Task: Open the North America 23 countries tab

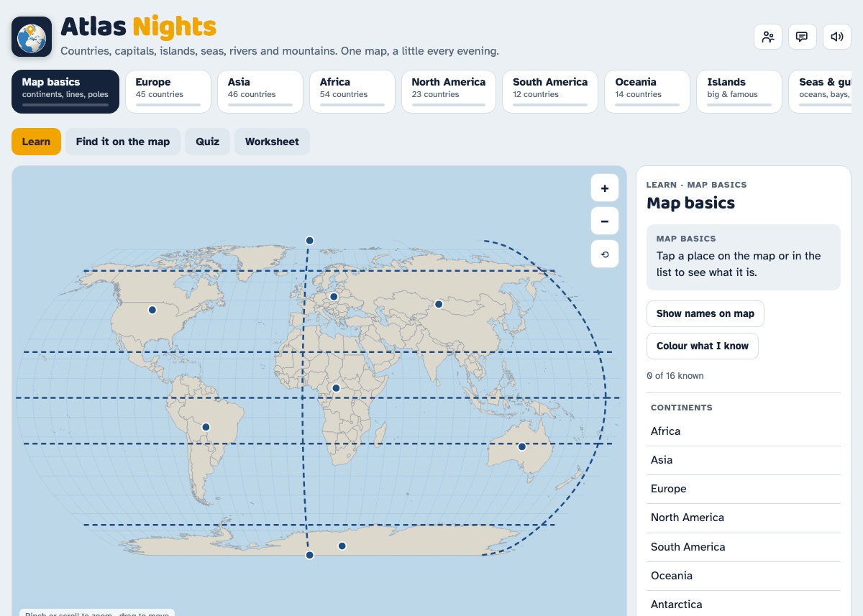Action: tap(449, 91)
